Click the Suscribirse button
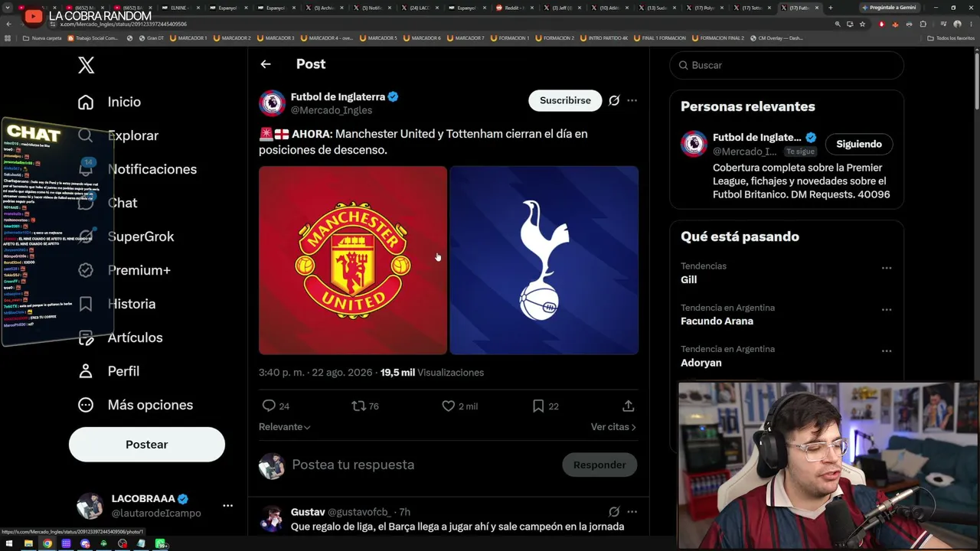The width and height of the screenshot is (980, 551). pyautogui.click(x=565, y=100)
